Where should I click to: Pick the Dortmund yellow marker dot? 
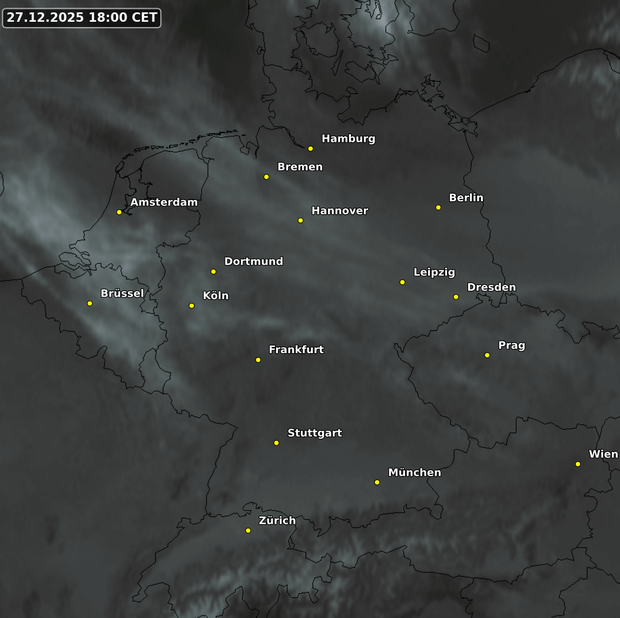click(x=213, y=271)
